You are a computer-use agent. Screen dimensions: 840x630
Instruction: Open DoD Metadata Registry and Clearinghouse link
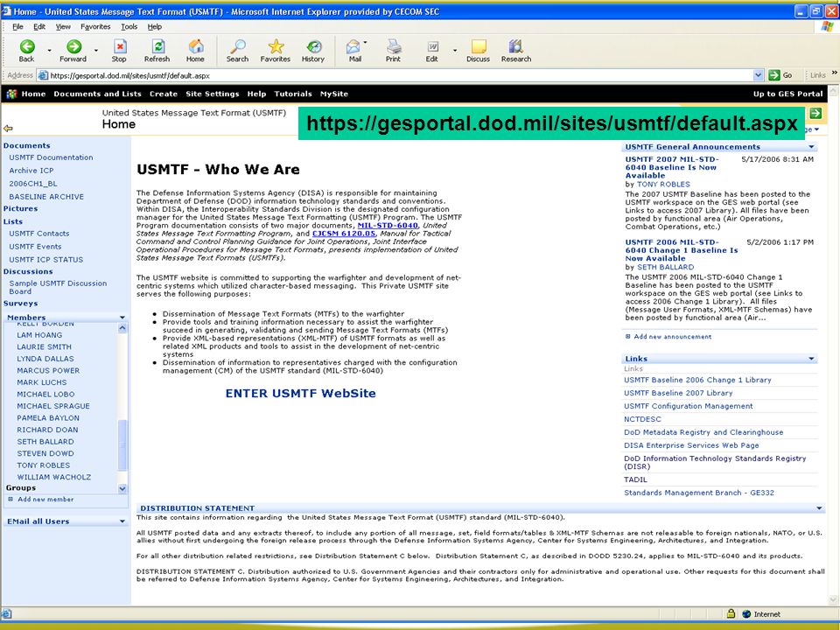703,432
